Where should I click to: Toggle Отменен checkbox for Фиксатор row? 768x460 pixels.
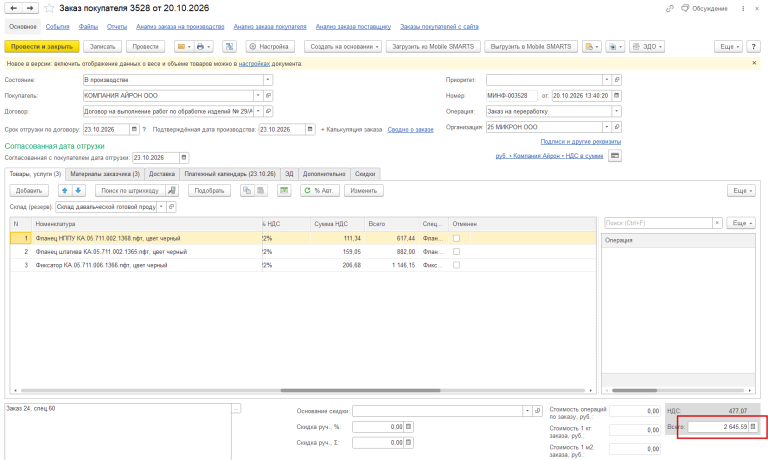[x=456, y=265]
